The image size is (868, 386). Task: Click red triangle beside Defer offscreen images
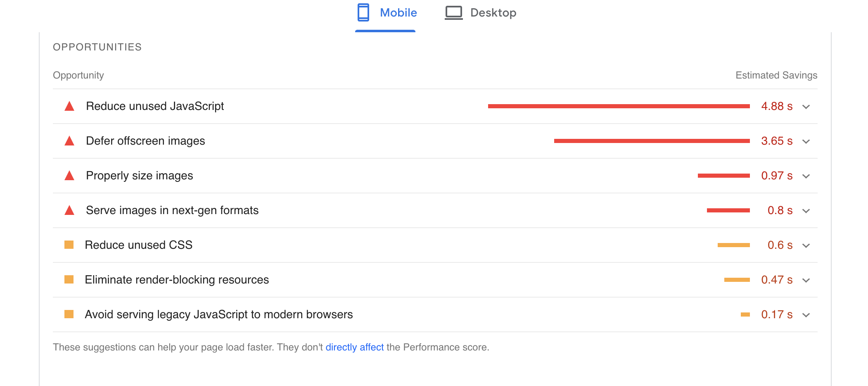(x=69, y=141)
